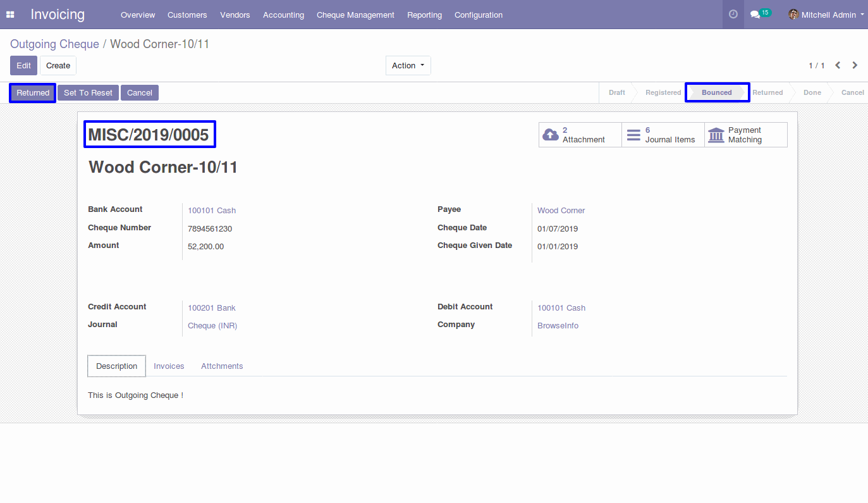This screenshot has height=503, width=868.
Task: Open the BrowseInfo company link
Action: click(558, 326)
